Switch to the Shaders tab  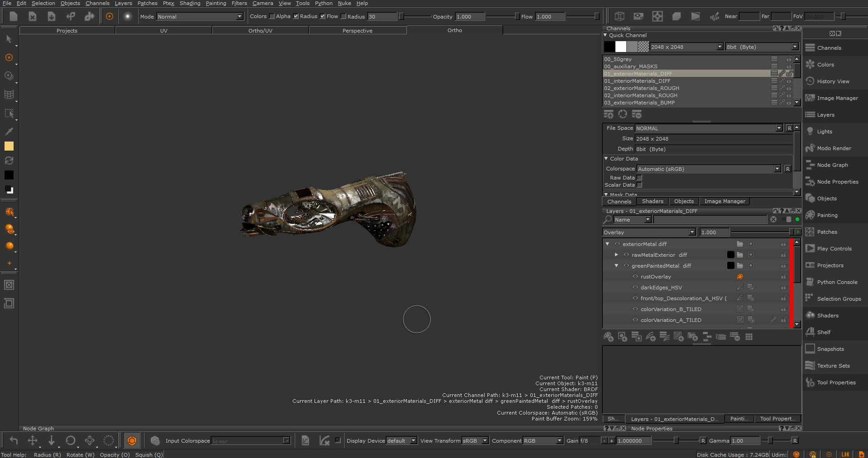click(652, 202)
